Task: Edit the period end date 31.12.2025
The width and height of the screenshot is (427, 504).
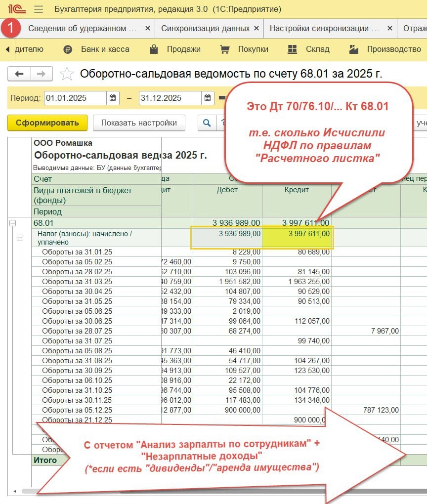Action: [x=170, y=98]
